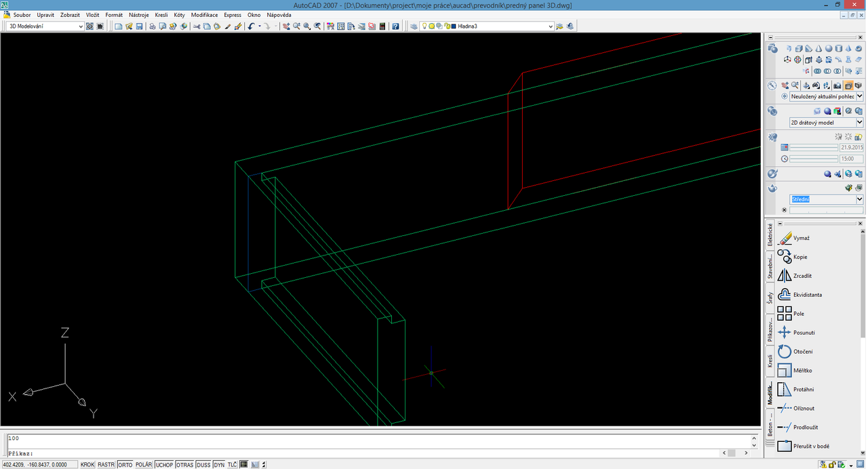The image size is (868, 469).
Task: Expand the Neuložený aktuální pohled view dropdown
Action: click(x=827, y=96)
